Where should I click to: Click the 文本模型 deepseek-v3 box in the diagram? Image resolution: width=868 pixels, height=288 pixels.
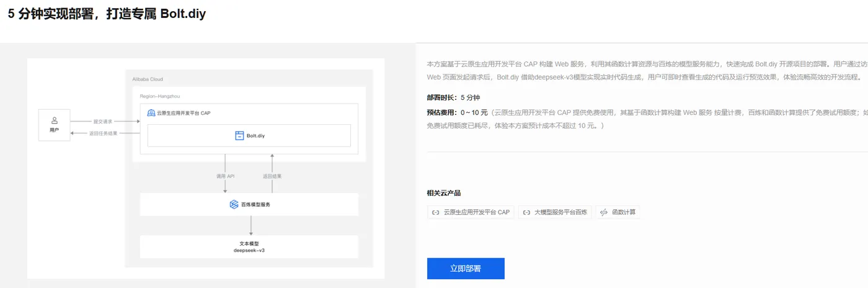point(249,246)
